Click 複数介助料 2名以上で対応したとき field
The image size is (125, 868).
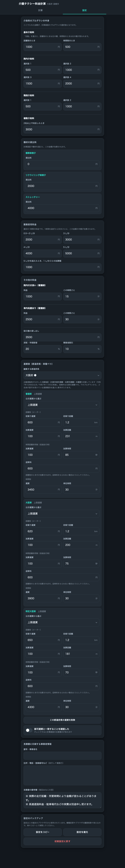(62, 129)
